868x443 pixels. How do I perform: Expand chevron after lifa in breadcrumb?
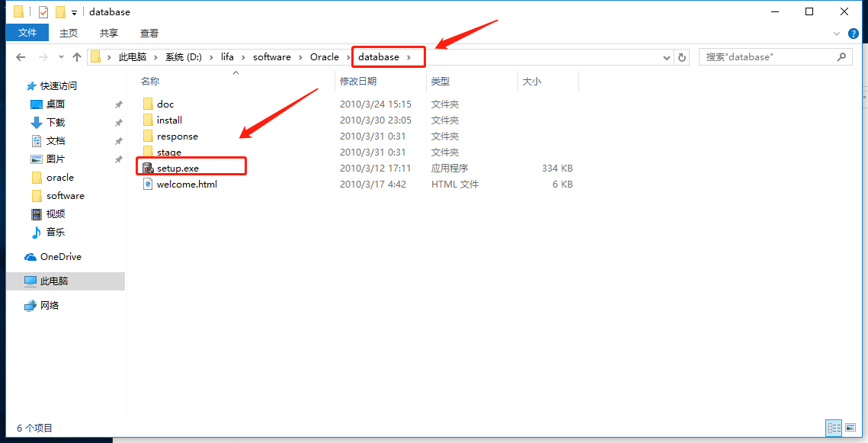(x=244, y=57)
